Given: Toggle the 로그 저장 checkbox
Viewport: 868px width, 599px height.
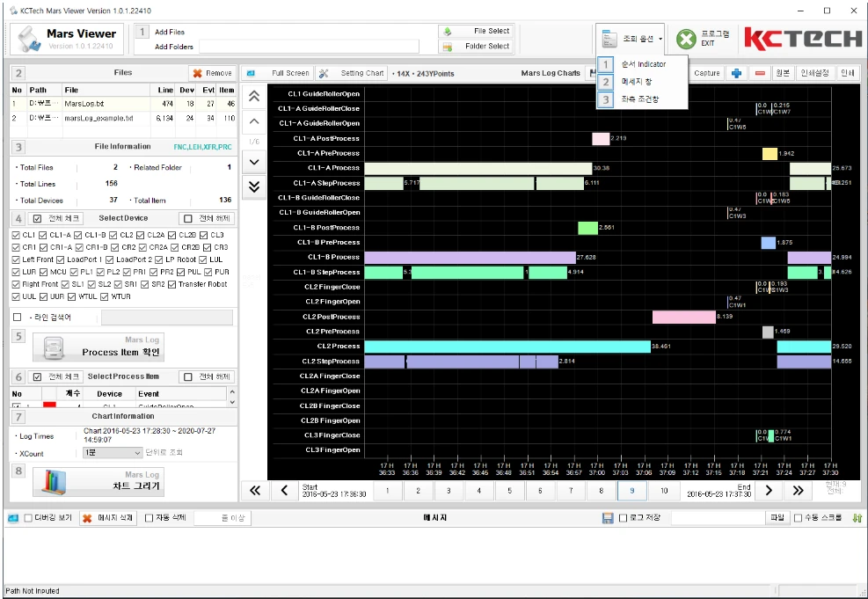Looking at the screenshot, I should pyautogui.click(x=623, y=518).
